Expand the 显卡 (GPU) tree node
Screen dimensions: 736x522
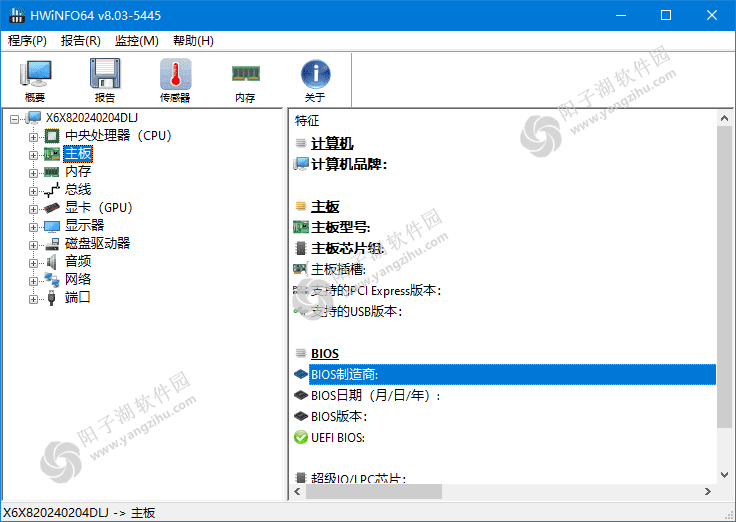point(33,209)
